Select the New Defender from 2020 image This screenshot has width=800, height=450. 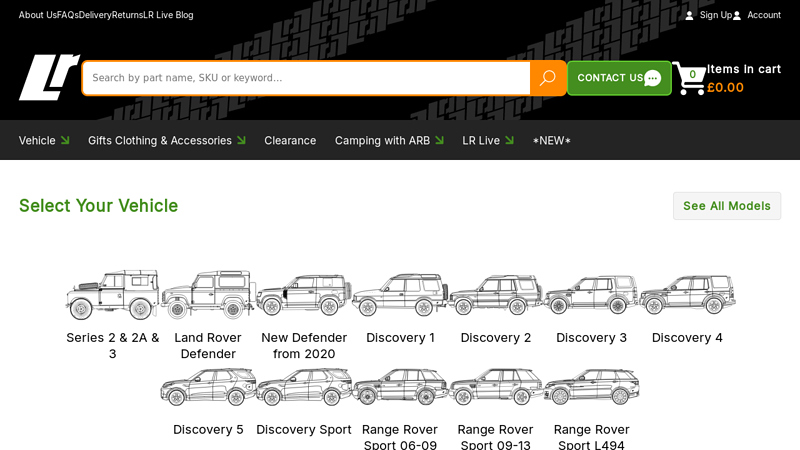pyautogui.click(x=304, y=295)
